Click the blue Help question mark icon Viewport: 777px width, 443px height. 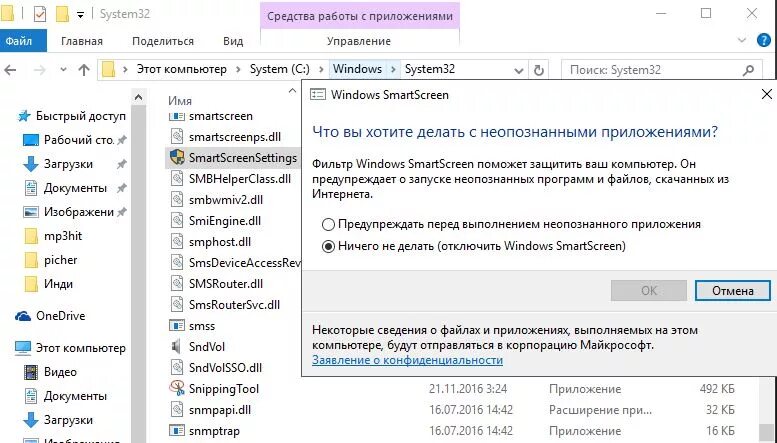(766, 42)
